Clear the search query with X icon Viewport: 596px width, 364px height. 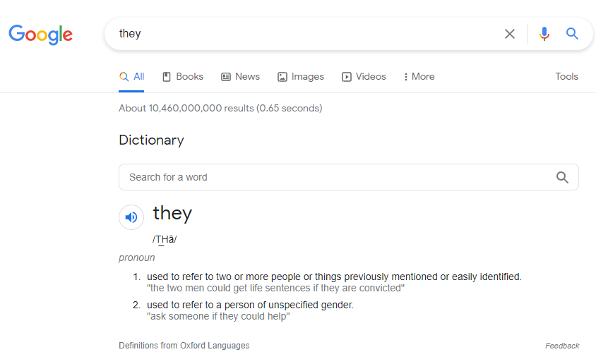[510, 34]
